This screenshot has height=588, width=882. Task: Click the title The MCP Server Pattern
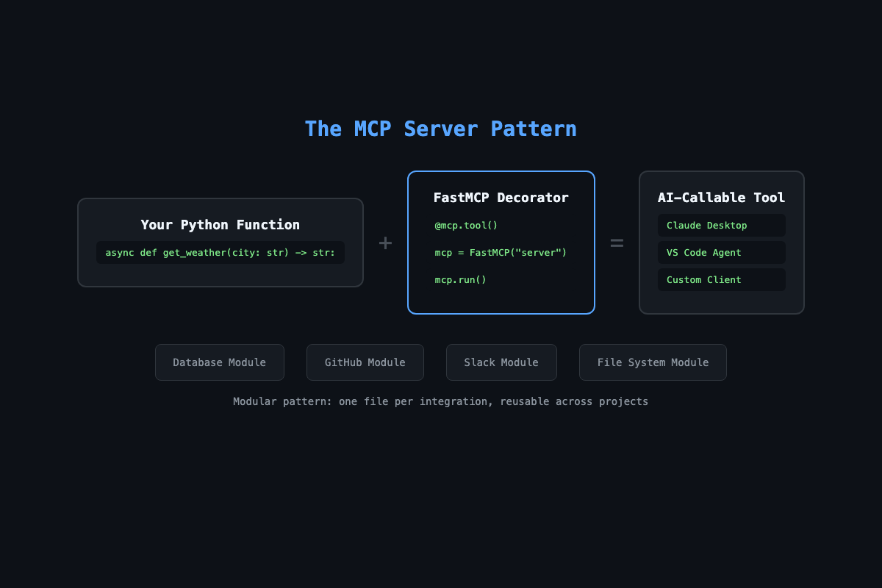(440, 129)
